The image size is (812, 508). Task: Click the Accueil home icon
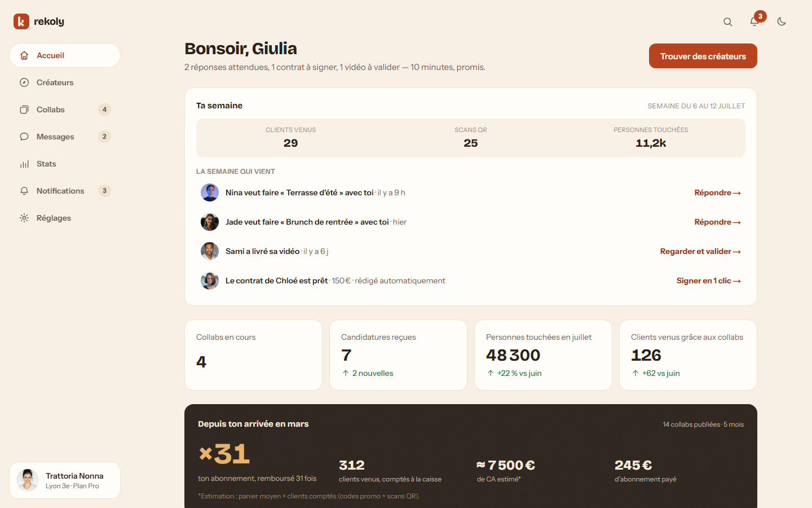(x=24, y=55)
